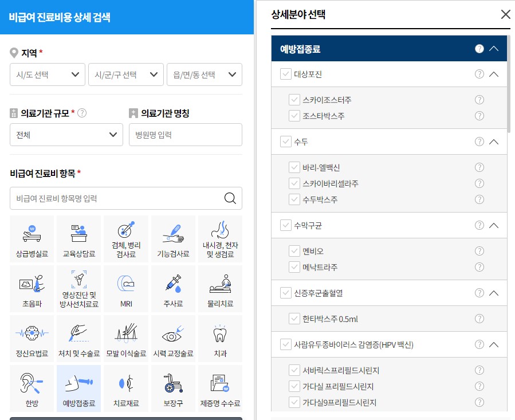Select the 시력 교정술료 eye icon
The width and height of the screenshot is (515, 420).
pyautogui.click(x=173, y=339)
